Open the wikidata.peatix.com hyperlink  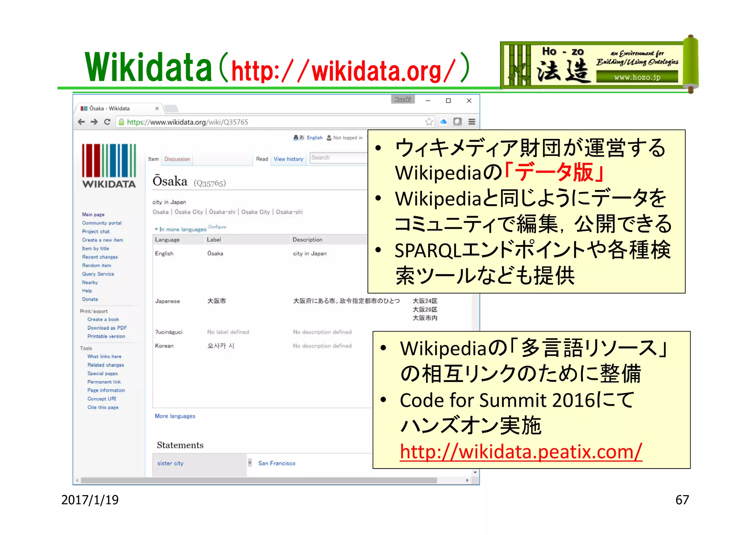click(521, 451)
